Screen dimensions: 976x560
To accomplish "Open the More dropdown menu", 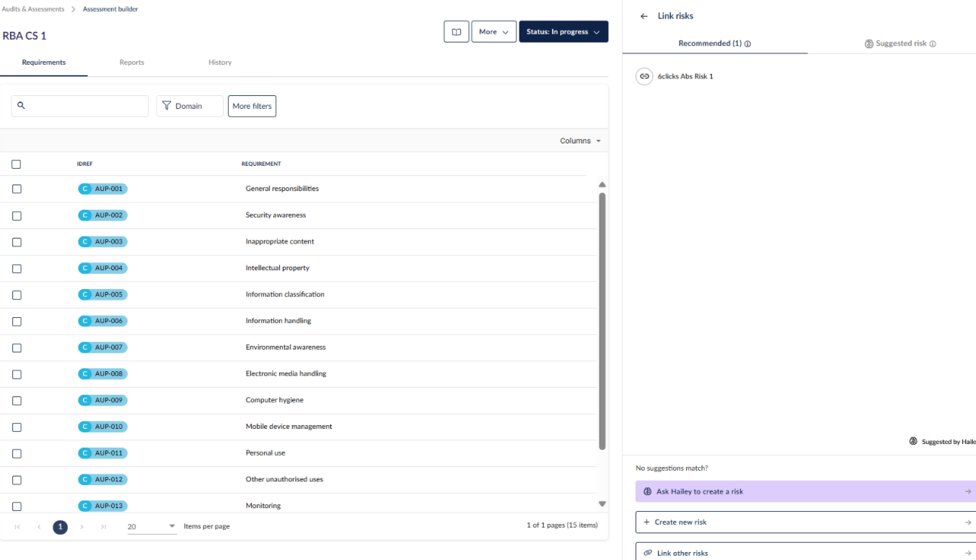I will [x=494, y=32].
